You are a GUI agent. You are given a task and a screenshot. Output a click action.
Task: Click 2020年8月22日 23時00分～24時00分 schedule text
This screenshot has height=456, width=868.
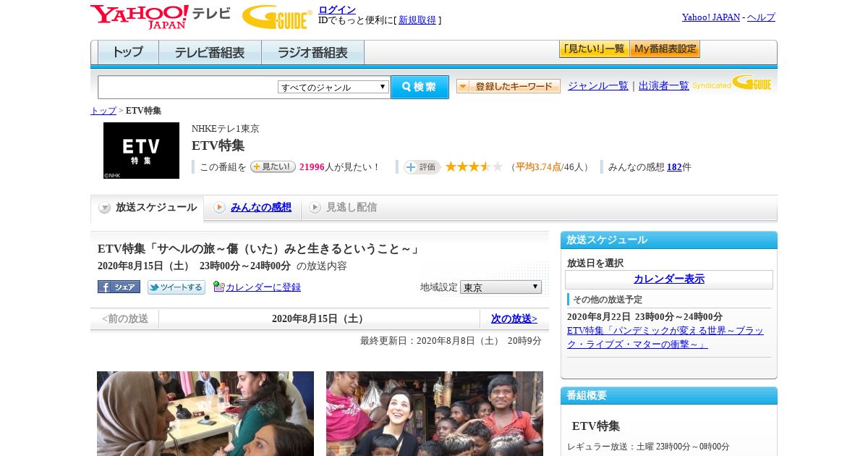click(x=644, y=317)
